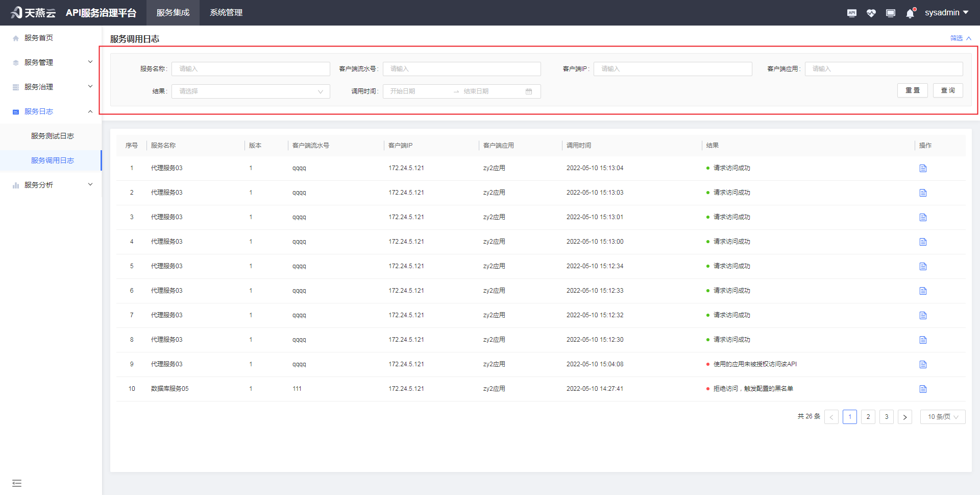Image resolution: width=980 pixels, height=495 pixels.
Task: Open the health monitoring heartbeat icon
Action: (x=871, y=13)
